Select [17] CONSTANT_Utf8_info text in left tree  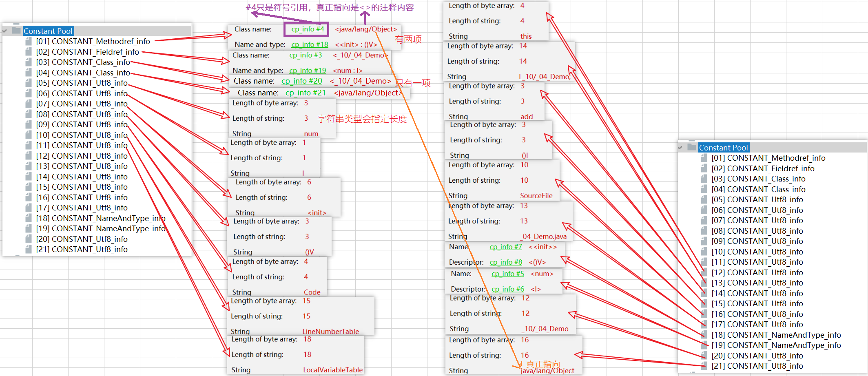[x=82, y=208]
